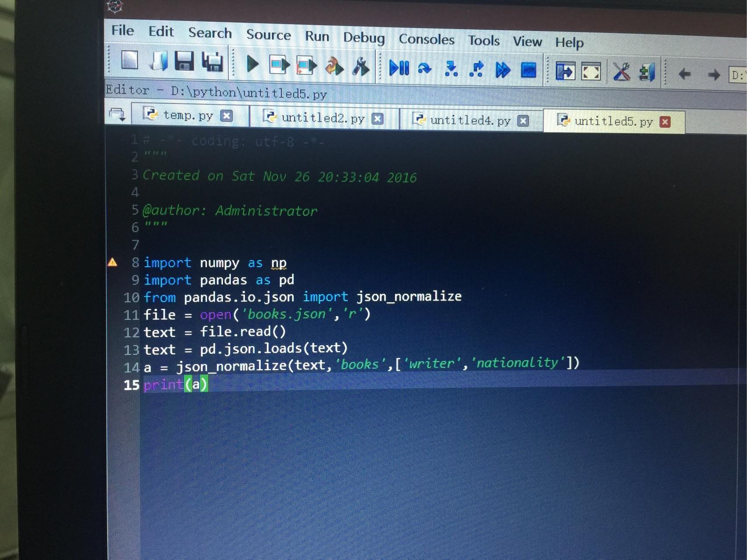The width and height of the screenshot is (747, 560).
Task: Open the View menu
Action: click(527, 42)
